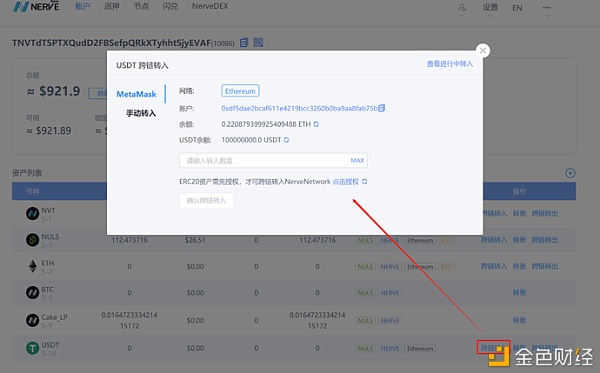Click MAX in the amount field
Screen dimensions: 600x373
pos(357,161)
